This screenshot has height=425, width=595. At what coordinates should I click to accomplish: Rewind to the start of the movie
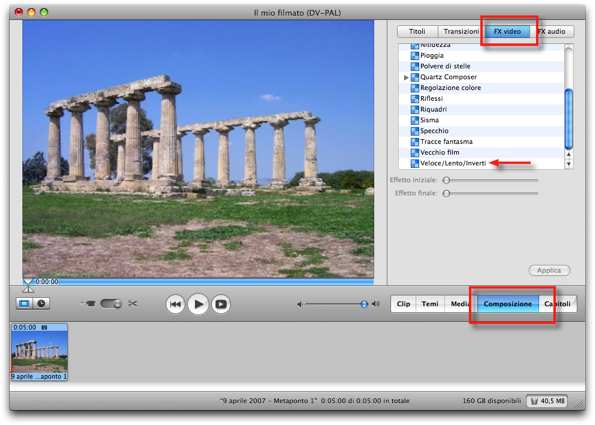coord(175,304)
